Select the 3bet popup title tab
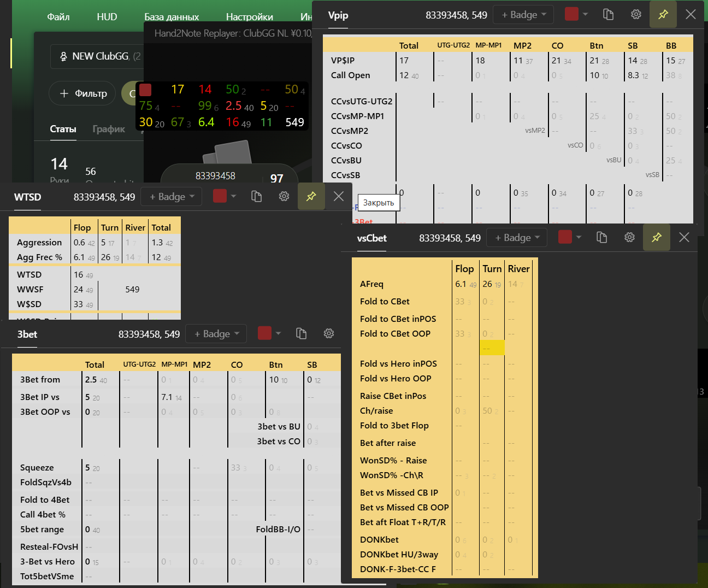Screen dimensions: 708x588 click(x=27, y=334)
